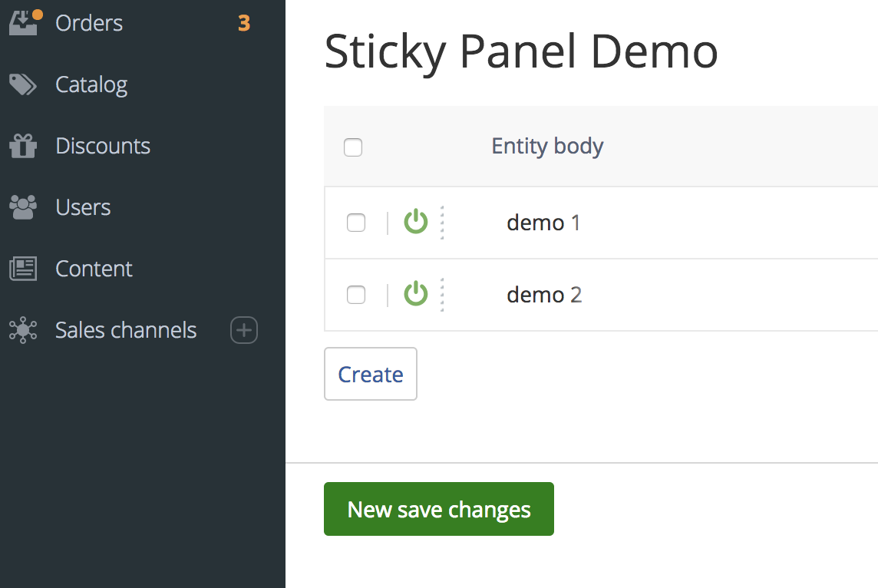Disable demo 2 using its power switch
The width and height of the screenshot is (878, 588).
(415, 294)
